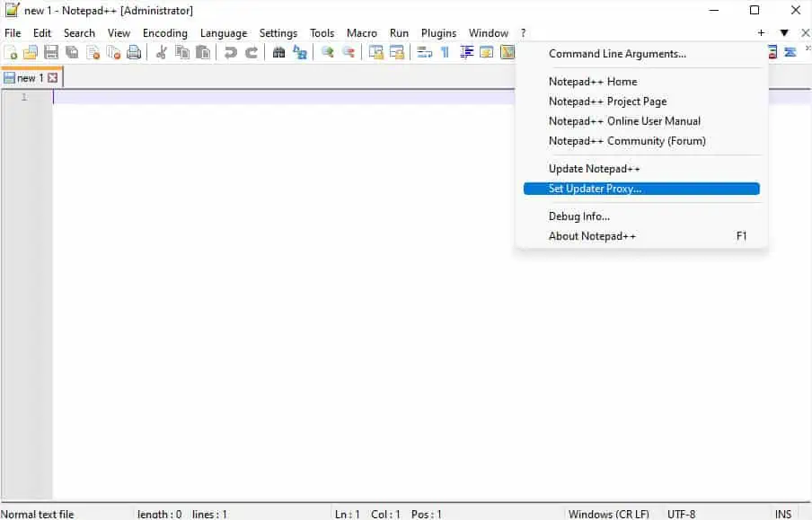Create a new file with the New toolbar icon
Screen dimensions: 812x520
tap(10, 52)
